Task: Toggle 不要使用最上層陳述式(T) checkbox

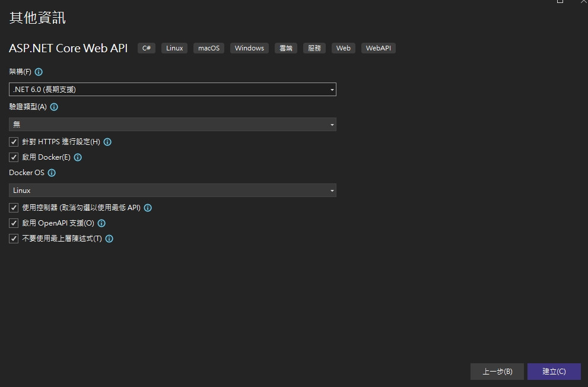Action: [14, 239]
